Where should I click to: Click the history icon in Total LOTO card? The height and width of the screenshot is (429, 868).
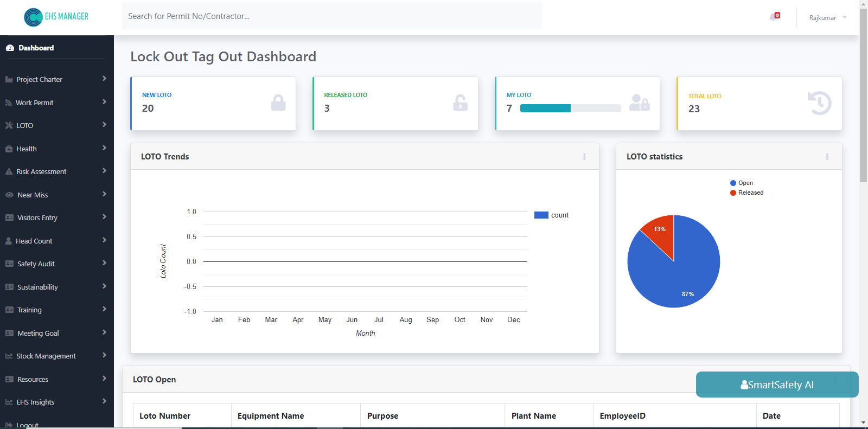819,103
